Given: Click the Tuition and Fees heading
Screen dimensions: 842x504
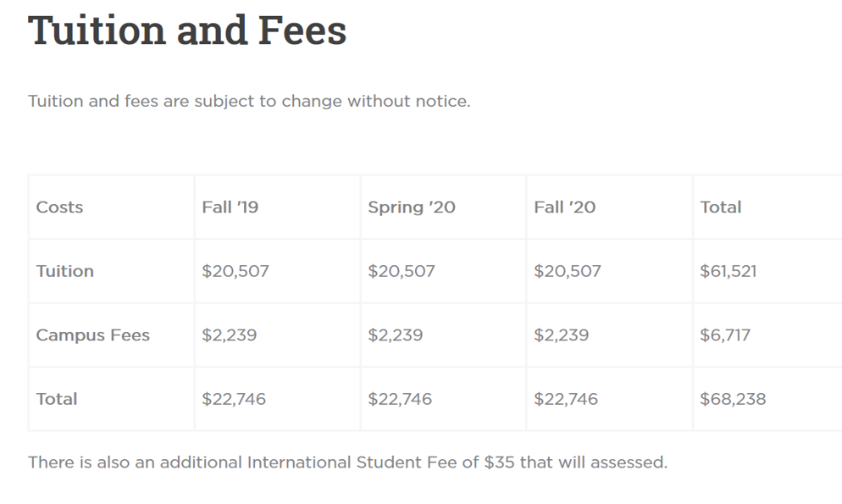Looking at the screenshot, I should click(187, 30).
